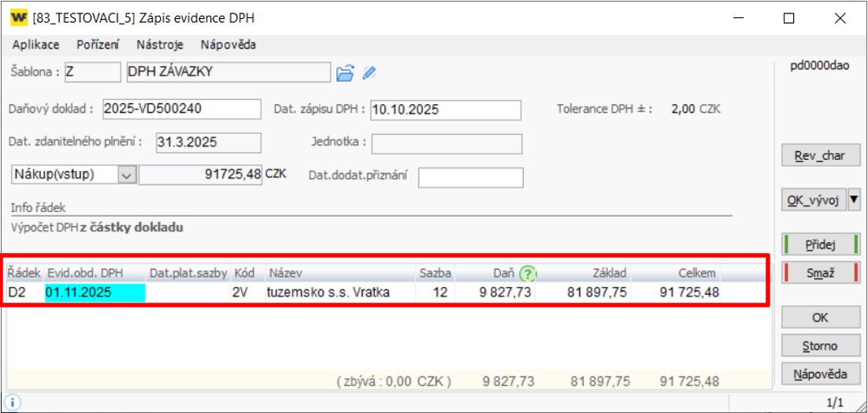Viewport: 868px width, 413px height.
Task: Click the Sazba column header
Action: [435, 273]
